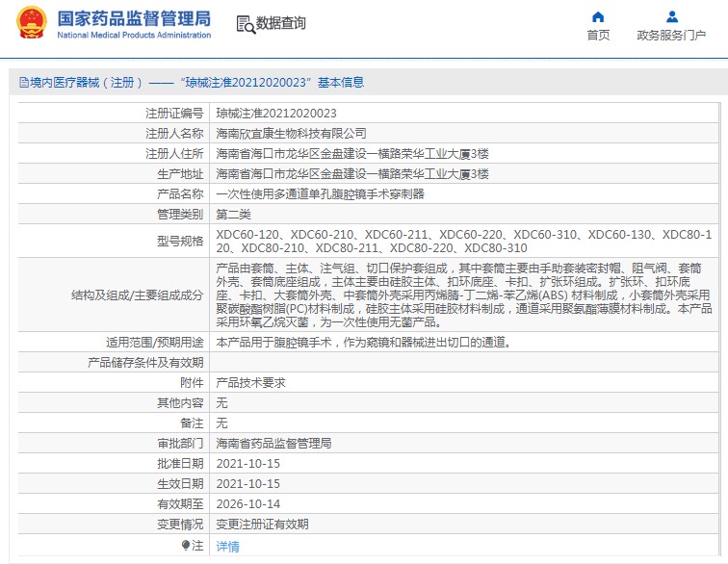Click expiry date 2026-10-14

tap(247, 504)
